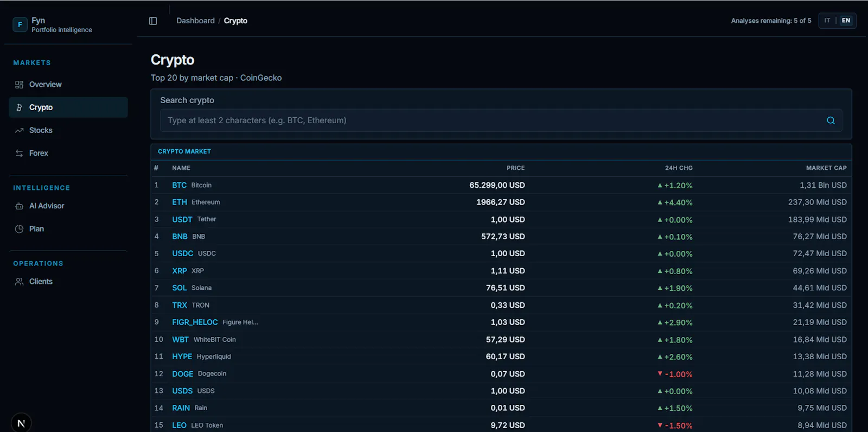Click the AI Advisor robot icon
Screen dimensions: 868x432
[x=20, y=206]
